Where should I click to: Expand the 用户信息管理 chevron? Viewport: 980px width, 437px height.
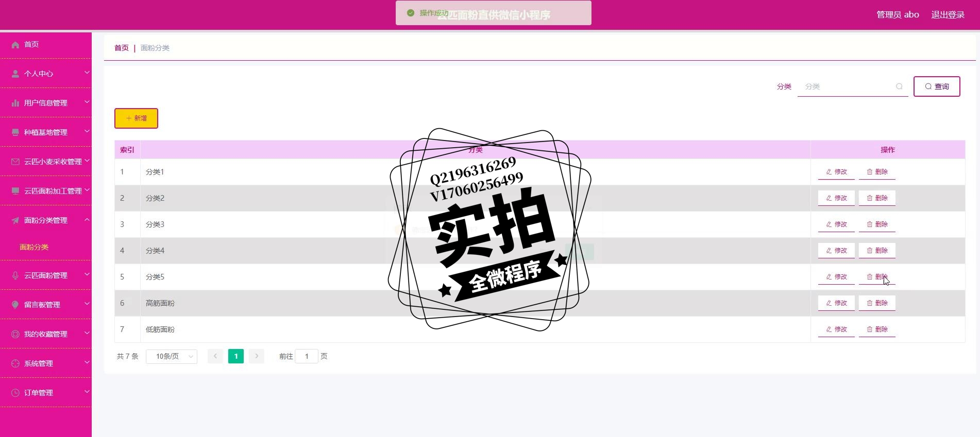87,102
